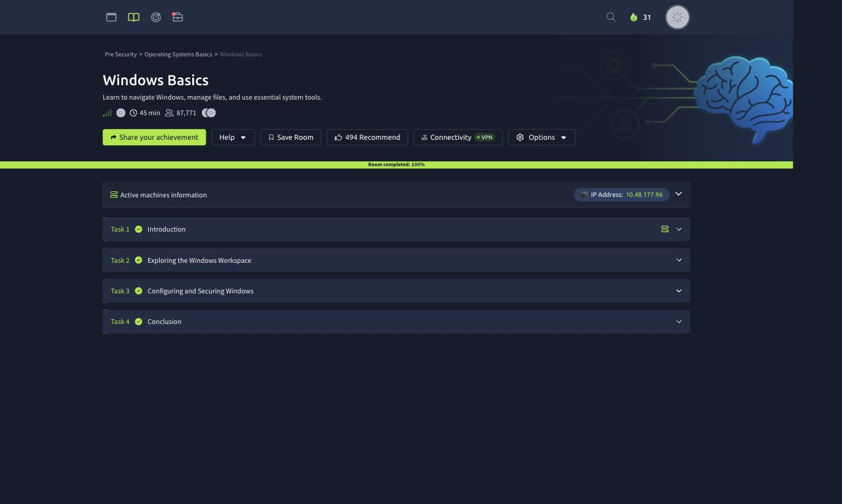Click Task 4 completed green checkmark
This screenshot has height=504, width=842.
[x=139, y=322]
